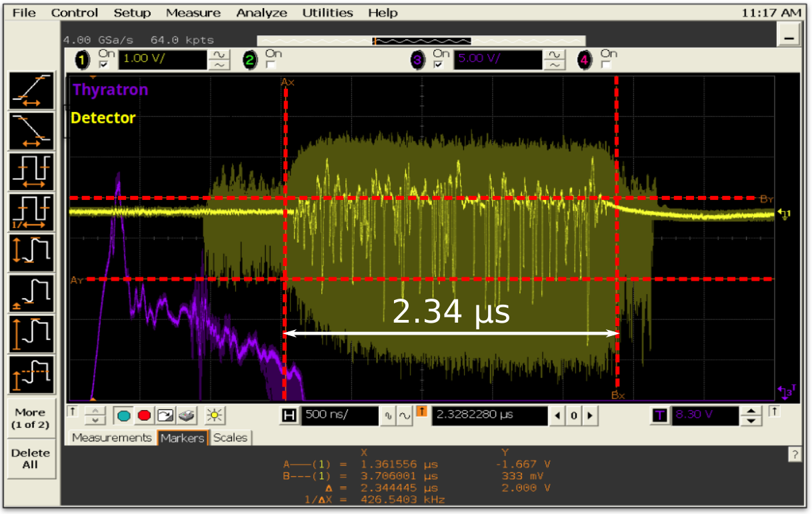812x514 pixels.
Task: Open the Control menu
Action: click(x=74, y=13)
